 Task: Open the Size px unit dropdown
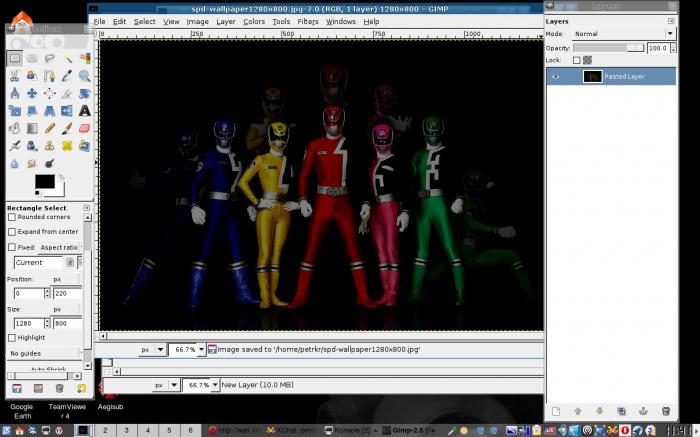pyautogui.click(x=66, y=309)
